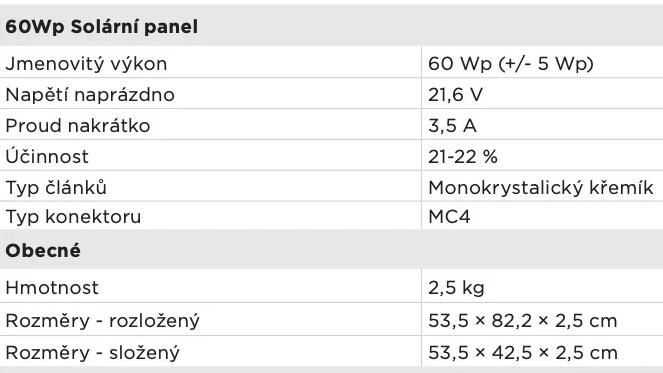Click the 'MC4' connector value
Viewport: 663px width, 373px height.
449,217
